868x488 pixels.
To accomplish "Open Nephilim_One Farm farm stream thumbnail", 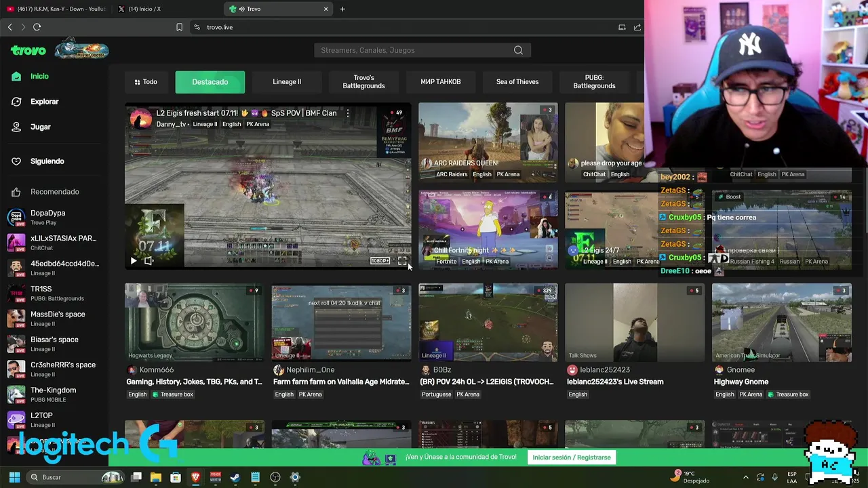I will 341,322.
